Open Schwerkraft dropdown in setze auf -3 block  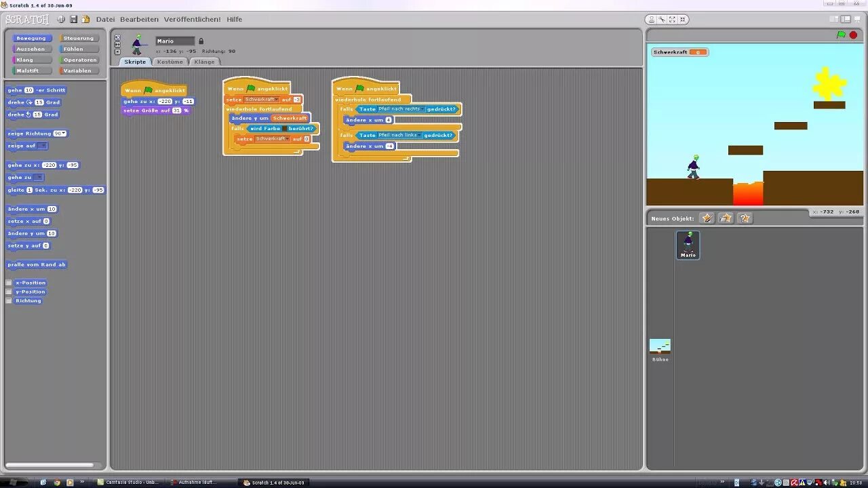click(x=262, y=100)
